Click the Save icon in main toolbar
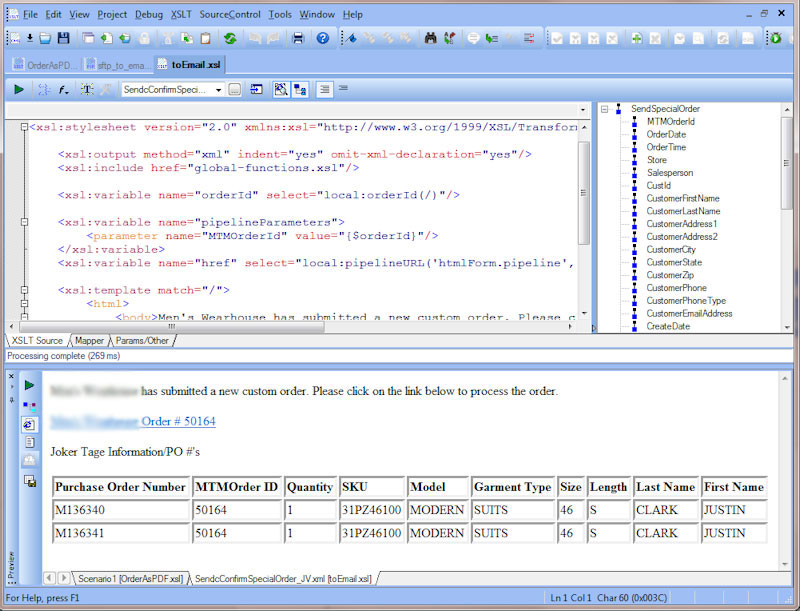800x611 pixels. pos(64,38)
